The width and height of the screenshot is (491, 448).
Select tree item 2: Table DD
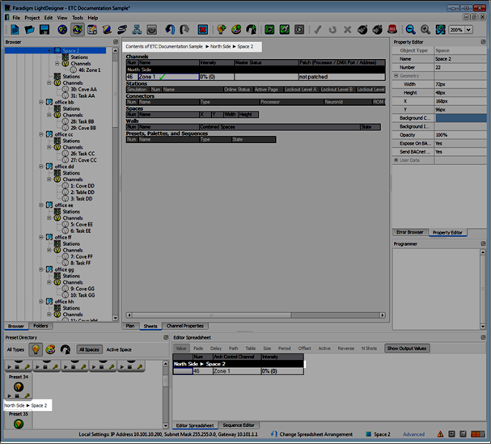coord(83,192)
